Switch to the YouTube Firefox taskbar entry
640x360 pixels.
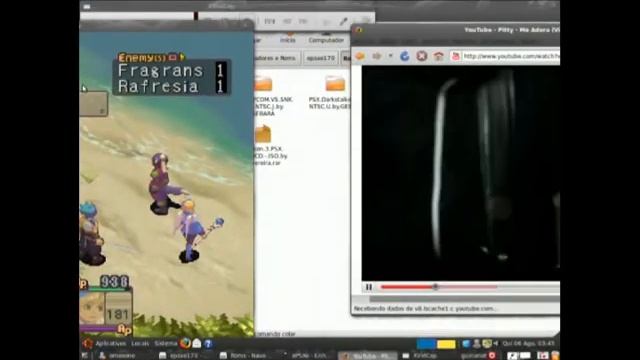368,356
